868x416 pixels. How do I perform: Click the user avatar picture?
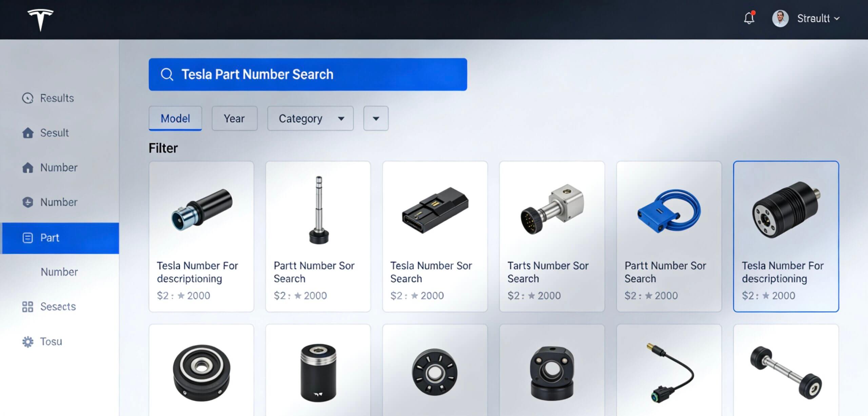780,18
